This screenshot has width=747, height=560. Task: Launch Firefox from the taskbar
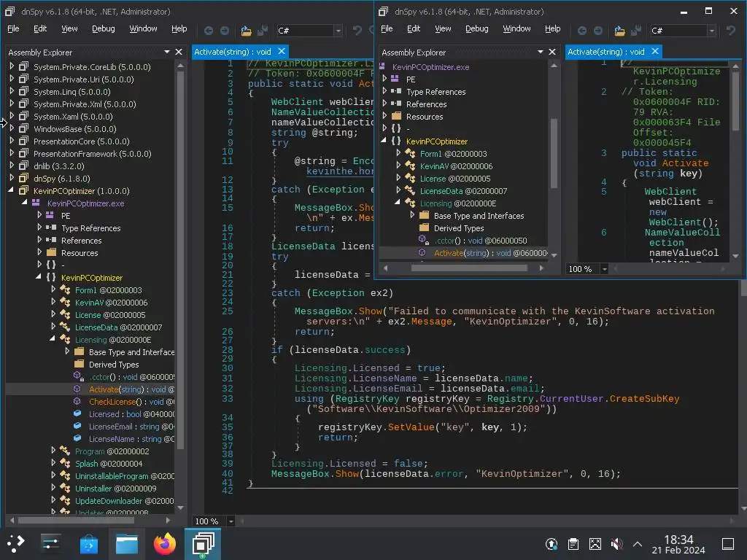coord(165,543)
